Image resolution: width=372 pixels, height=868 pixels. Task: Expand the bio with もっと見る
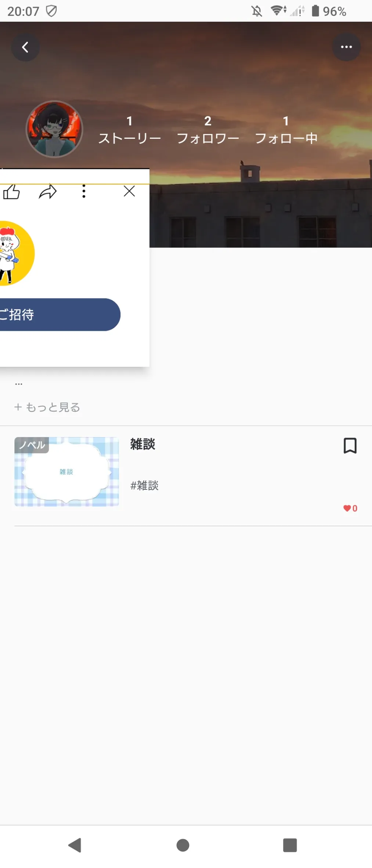[x=47, y=407]
